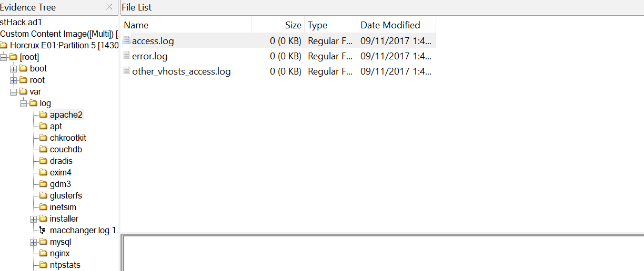Select the other_vhosts_access.log file icon
The image size is (644, 271).
click(126, 71)
